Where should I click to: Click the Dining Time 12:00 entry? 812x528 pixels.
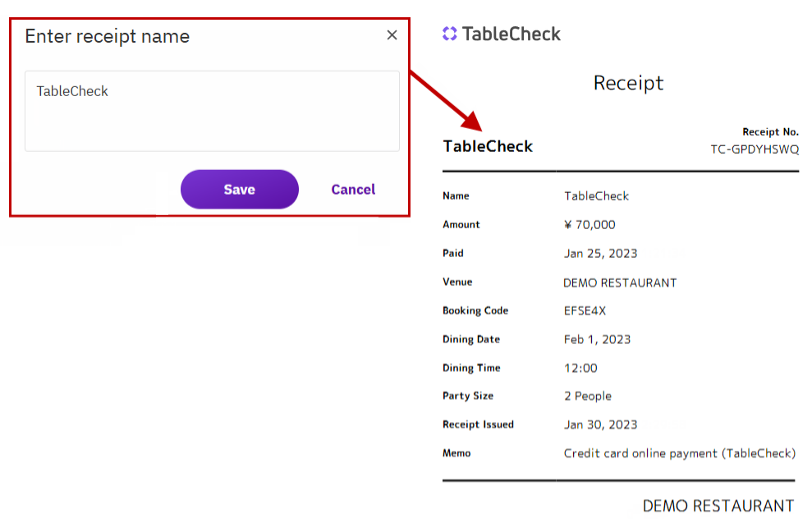pyautogui.click(x=581, y=368)
